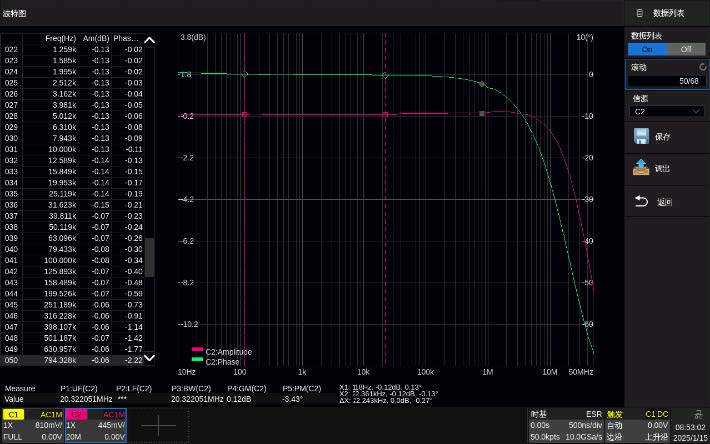
Task: Click the pink C2 channel label
Action: tap(76, 414)
